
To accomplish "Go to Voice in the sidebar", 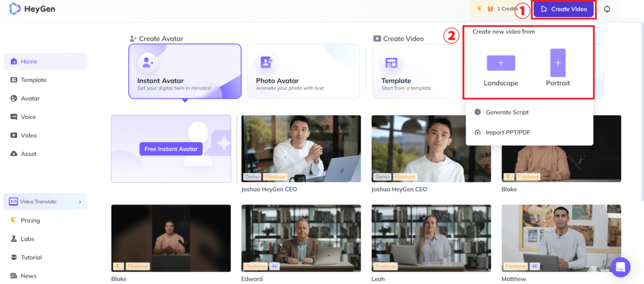I will click(28, 116).
